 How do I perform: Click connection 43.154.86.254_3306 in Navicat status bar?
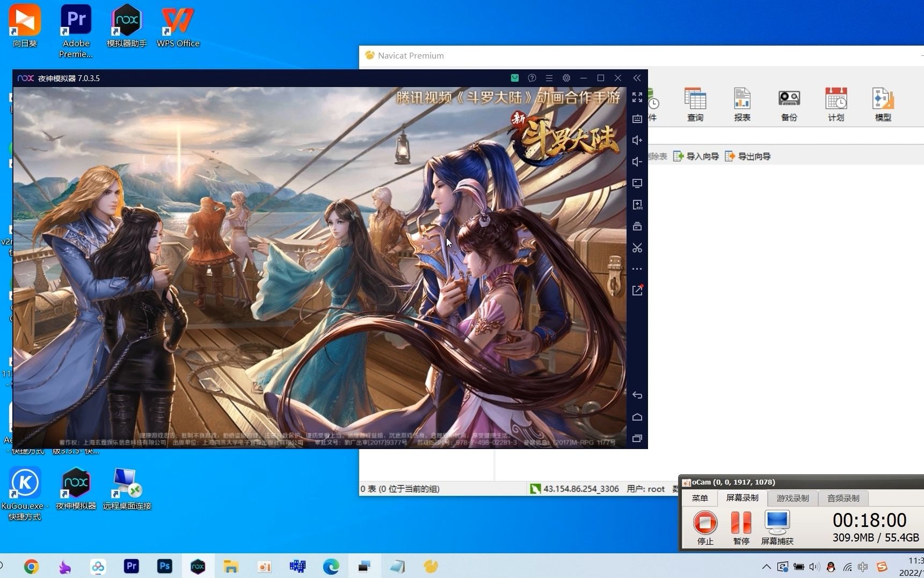574,489
